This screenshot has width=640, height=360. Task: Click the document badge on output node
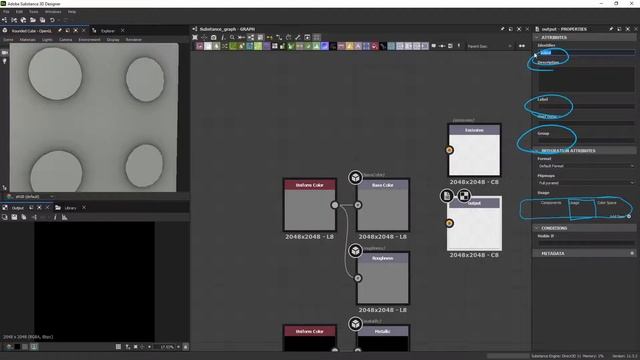(x=447, y=196)
